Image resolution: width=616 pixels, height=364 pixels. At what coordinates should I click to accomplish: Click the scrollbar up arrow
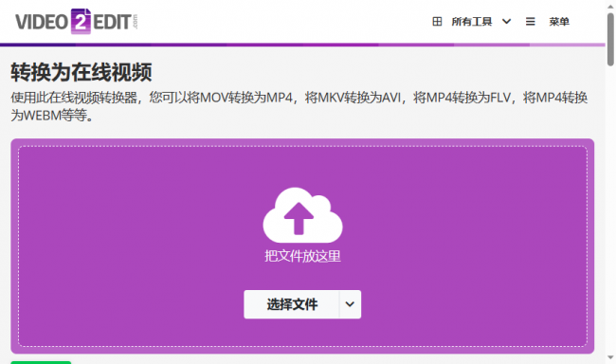coord(610,6)
